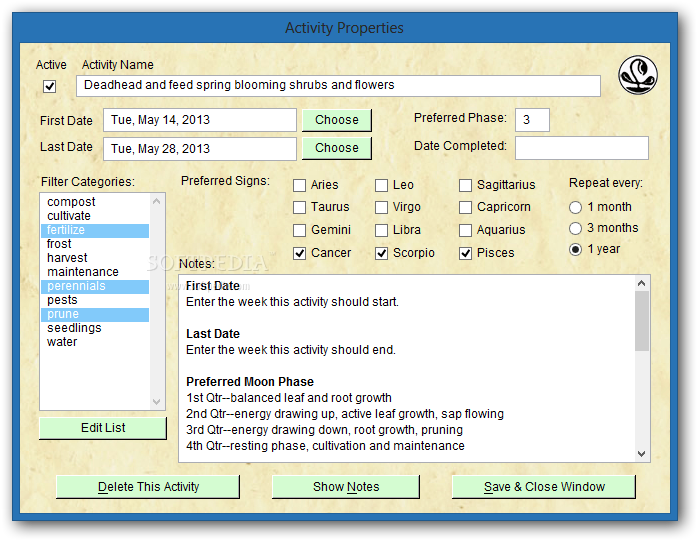Click the Show Notes button
The height and width of the screenshot is (541, 698).
[x=346, y=487]
